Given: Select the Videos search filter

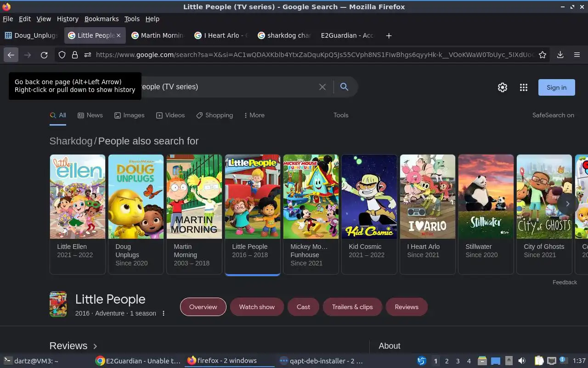Looking at the screenshot, I should [x=170, y=115].
